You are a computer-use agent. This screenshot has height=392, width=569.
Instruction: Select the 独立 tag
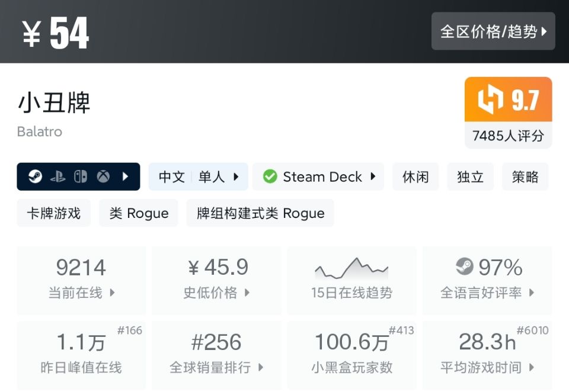click(470, 176)
